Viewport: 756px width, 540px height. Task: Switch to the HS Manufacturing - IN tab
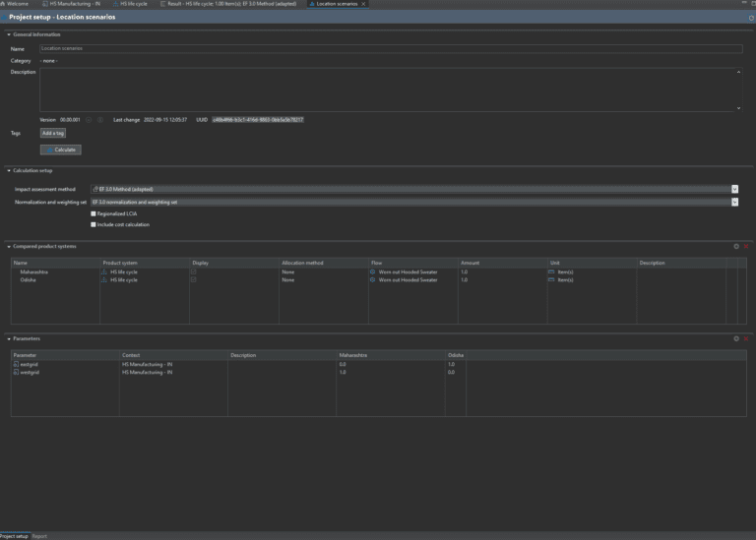(76, 4)
